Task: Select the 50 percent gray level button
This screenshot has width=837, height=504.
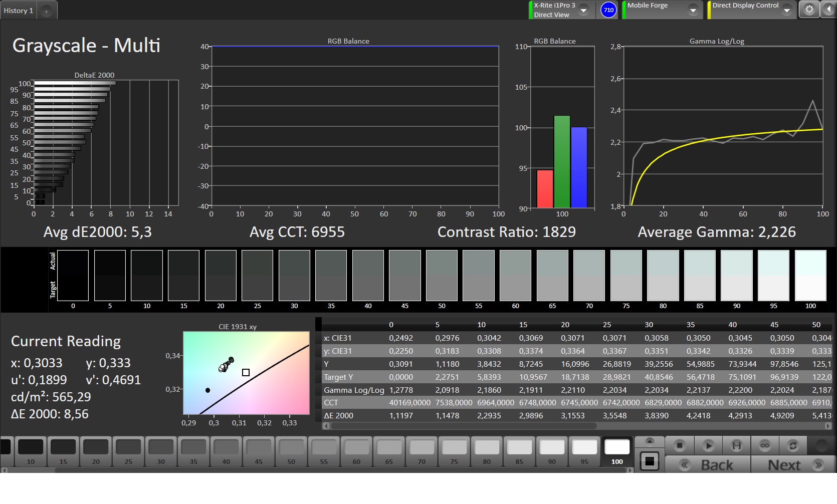Action: [x=291, y=451]
